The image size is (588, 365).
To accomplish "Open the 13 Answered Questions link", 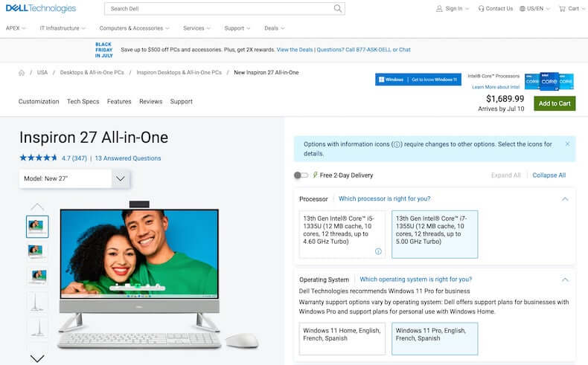I will [x=127, y=158].
